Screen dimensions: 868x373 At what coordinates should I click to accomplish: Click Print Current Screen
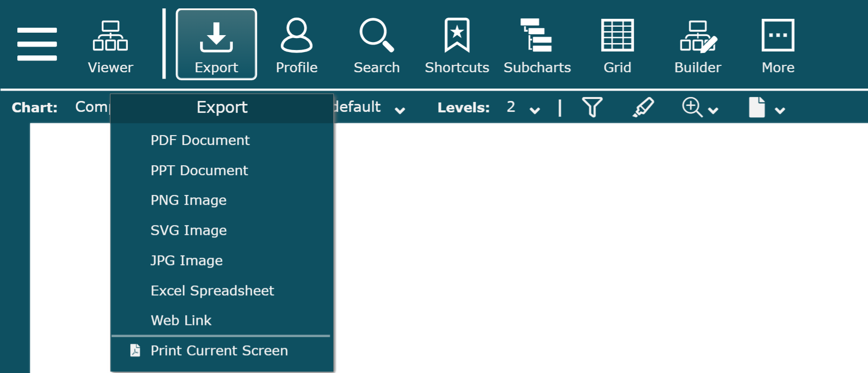219,351
